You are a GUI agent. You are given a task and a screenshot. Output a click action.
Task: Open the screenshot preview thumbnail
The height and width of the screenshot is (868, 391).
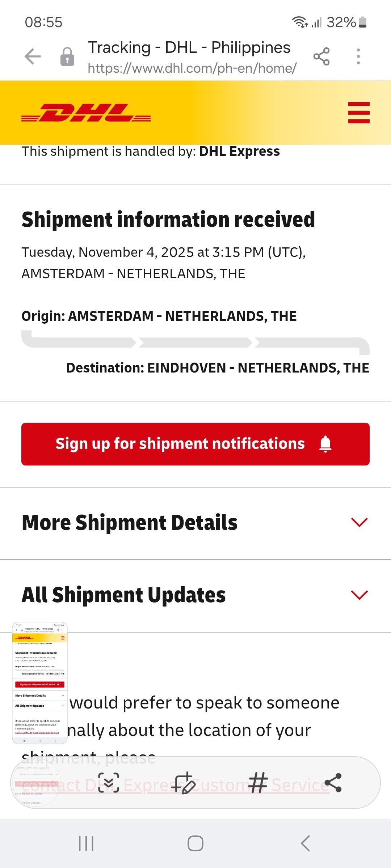tap(40, 683)
